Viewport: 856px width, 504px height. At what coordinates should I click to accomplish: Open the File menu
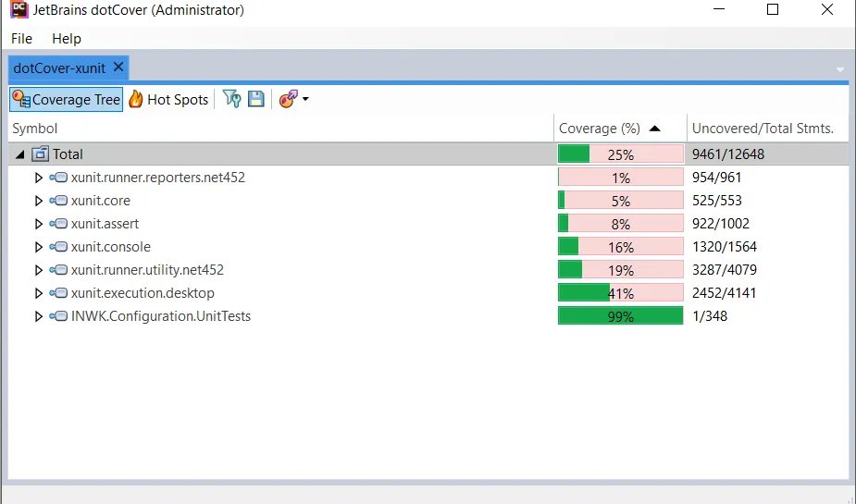(21, 39)
